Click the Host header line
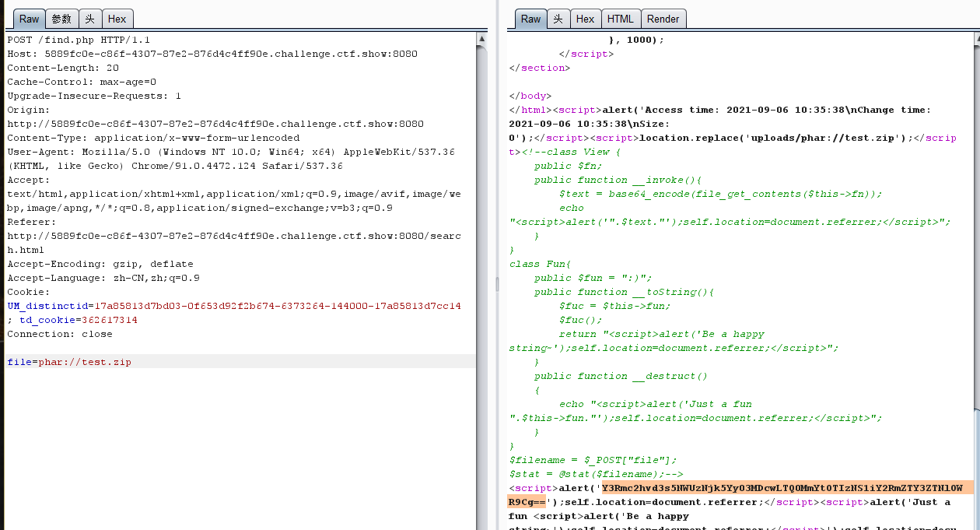 tap(212, 54)
